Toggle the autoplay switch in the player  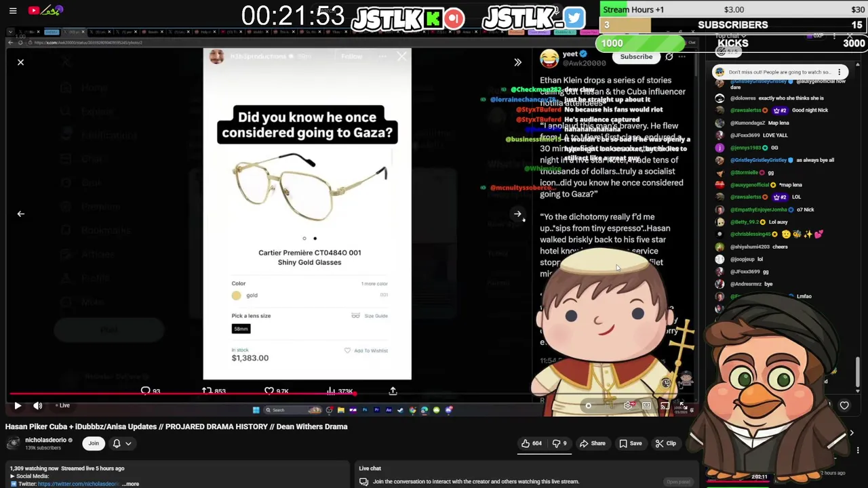click(x=589, y=406)
